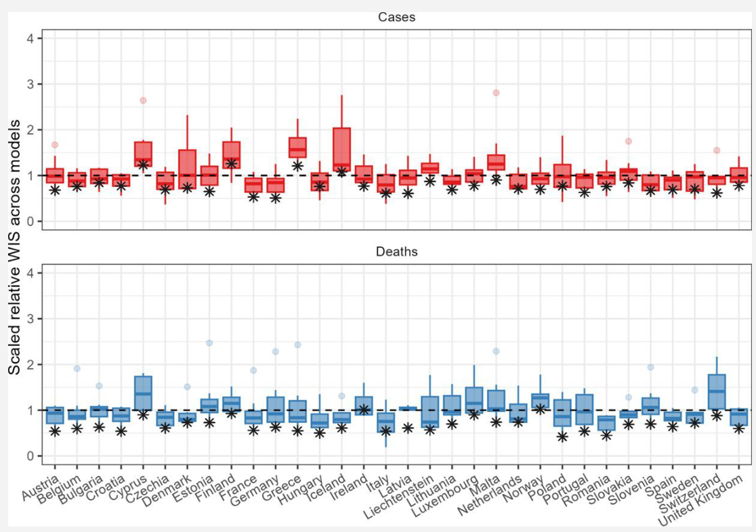Click the Iceland red box in Cases panel
This screenshot has height=532, width=756.
point(342,149)
